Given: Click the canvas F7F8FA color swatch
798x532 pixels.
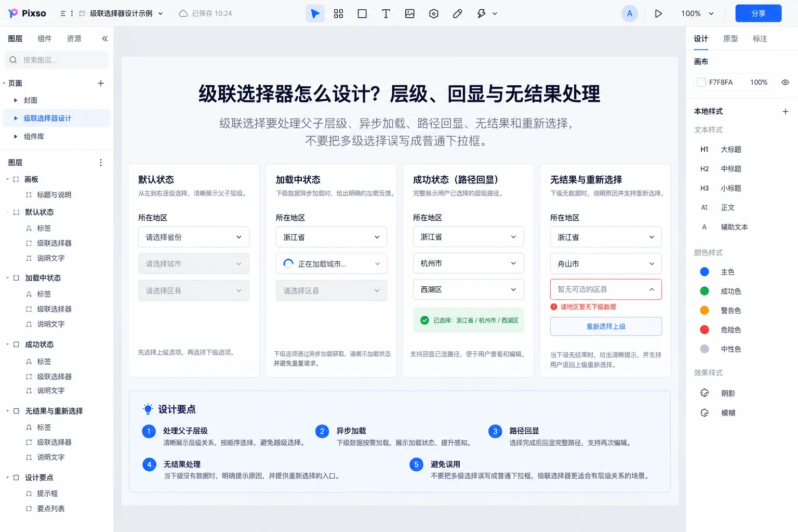Looking at the screenshot, I should click(x=701, y=82).
